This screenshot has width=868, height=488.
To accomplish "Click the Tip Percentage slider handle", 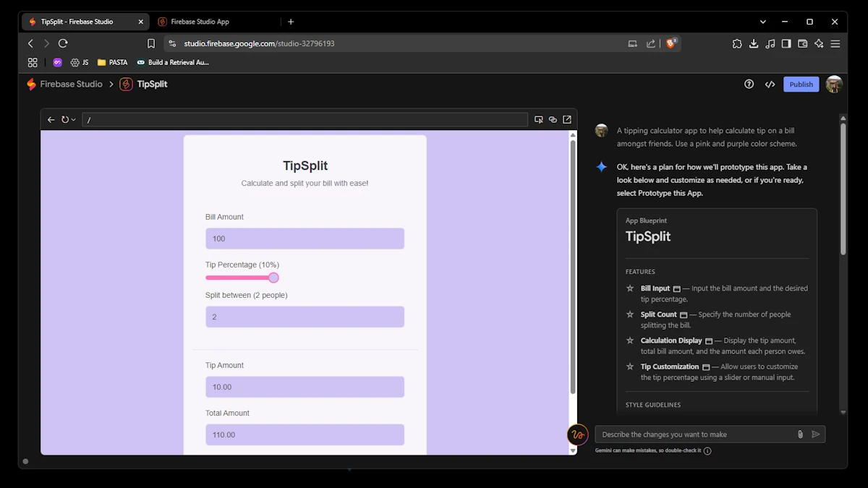I will click(x=273, y=278).
